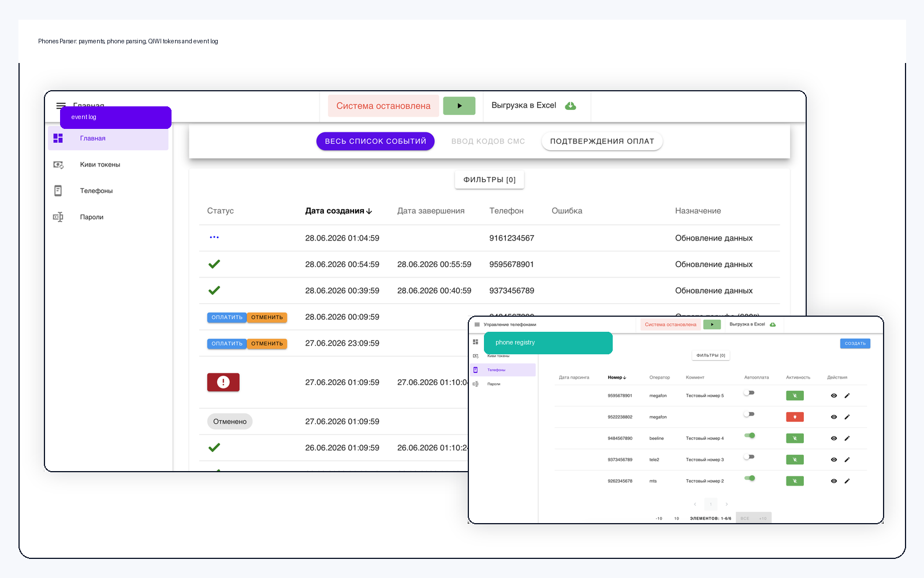
Task: Switch to Подтверждения оплат tab
Action: (x=602, y=141)
